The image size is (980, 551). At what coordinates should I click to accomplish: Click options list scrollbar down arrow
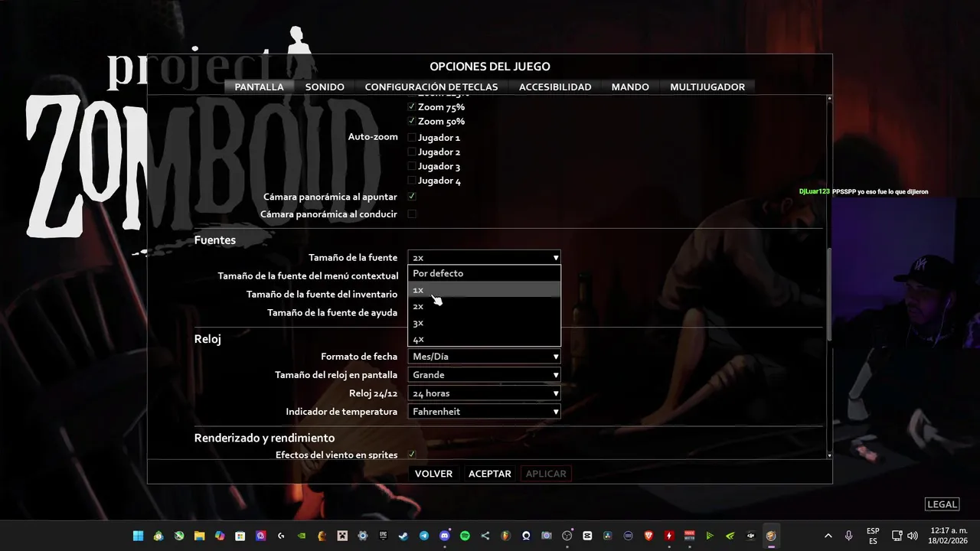coord(829,455)
